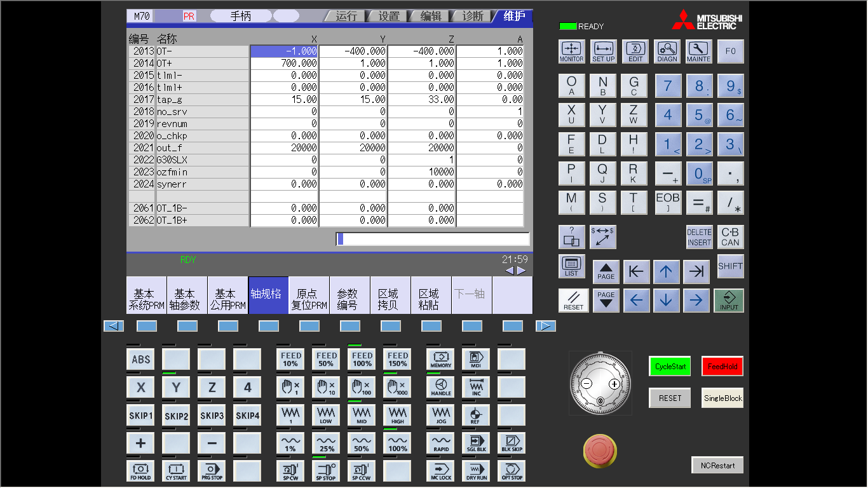Click the PRG STOP button
868x488 pixels.
pyautogui.click(x=212, y=471)
